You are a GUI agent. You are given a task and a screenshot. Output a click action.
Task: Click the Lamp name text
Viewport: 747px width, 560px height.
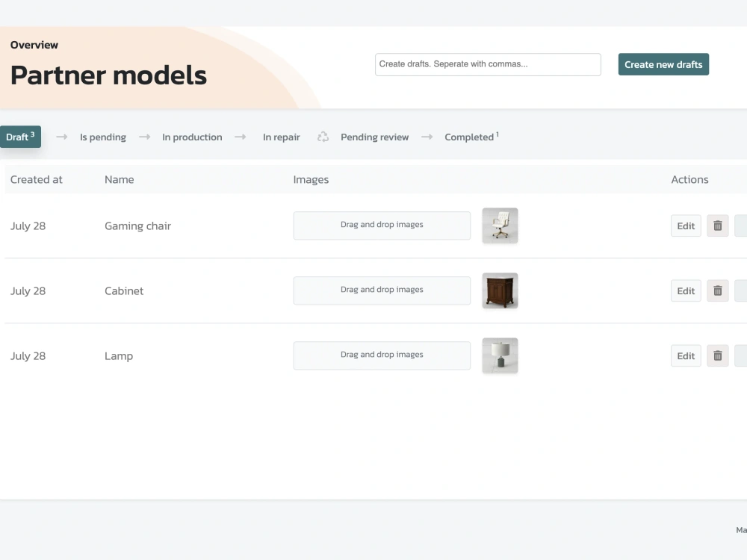119,356
